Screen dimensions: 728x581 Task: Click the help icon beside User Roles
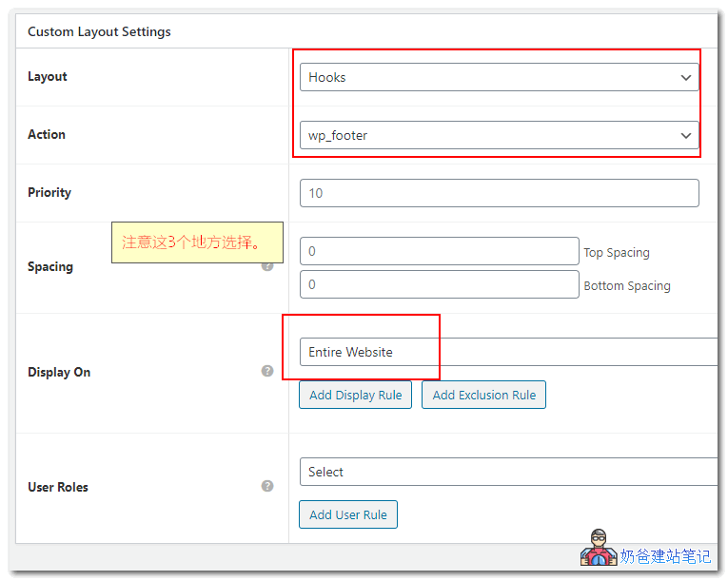267,486
